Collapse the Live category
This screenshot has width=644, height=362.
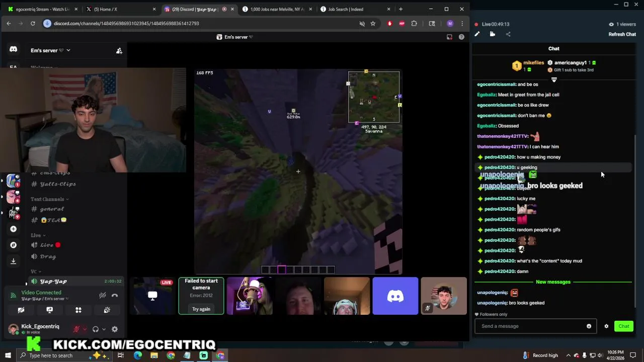tap(38, 235)
